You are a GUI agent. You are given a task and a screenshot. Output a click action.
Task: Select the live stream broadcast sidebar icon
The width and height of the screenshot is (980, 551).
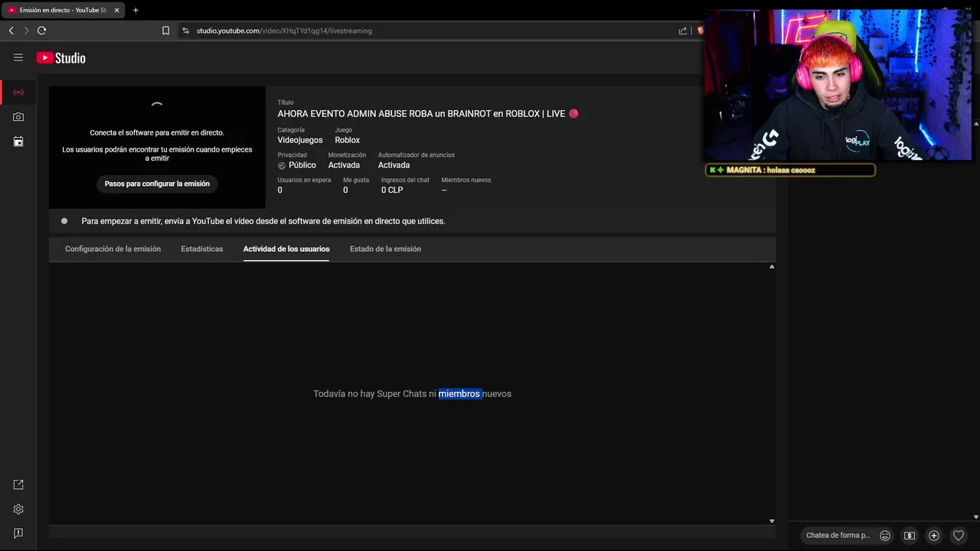tap(18, 93)
